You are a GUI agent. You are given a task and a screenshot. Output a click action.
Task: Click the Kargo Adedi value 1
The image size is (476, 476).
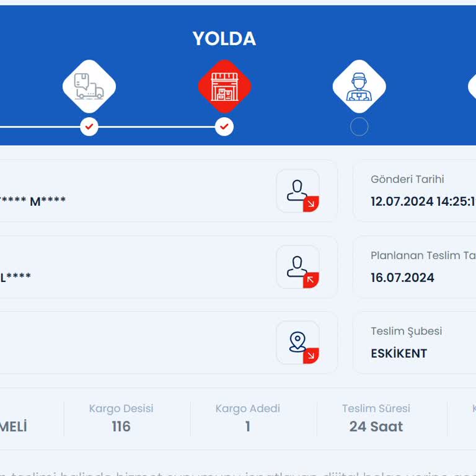[x=248, y=426]
